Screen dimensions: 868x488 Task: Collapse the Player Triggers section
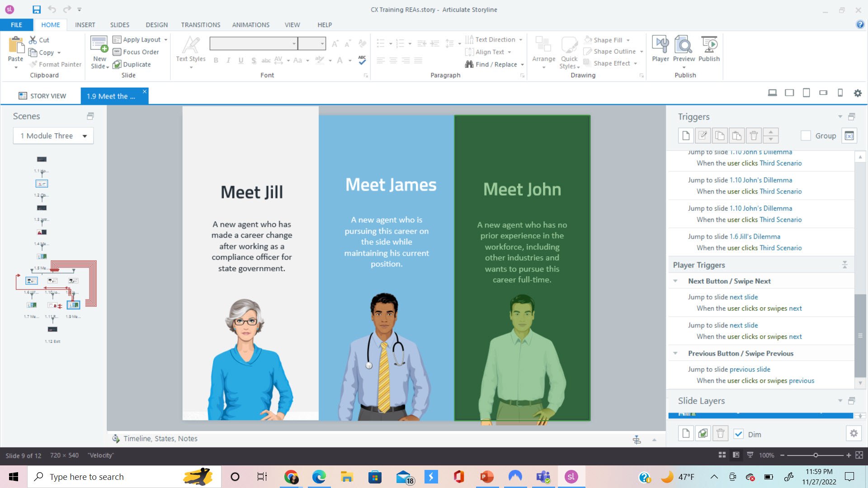[844, 265]
